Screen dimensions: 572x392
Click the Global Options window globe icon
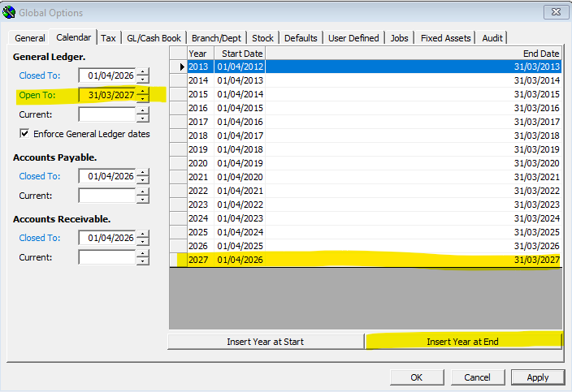click(x=10, y=12)
